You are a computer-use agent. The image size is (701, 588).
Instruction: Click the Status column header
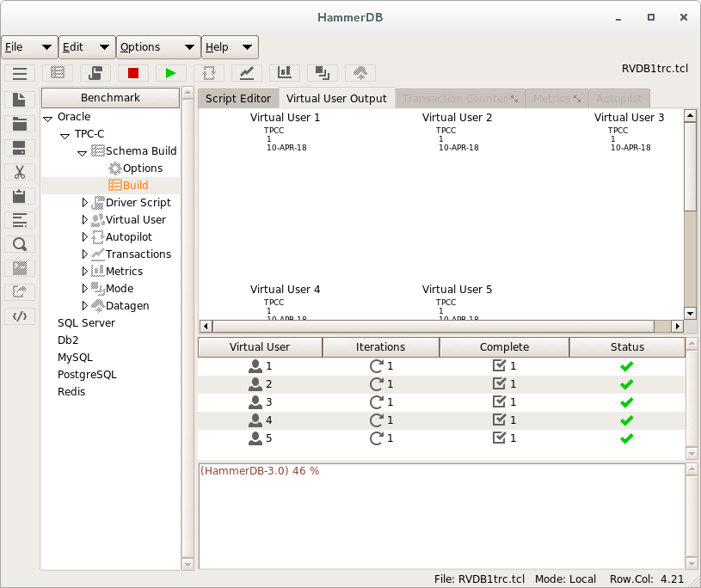pos(627,347)
